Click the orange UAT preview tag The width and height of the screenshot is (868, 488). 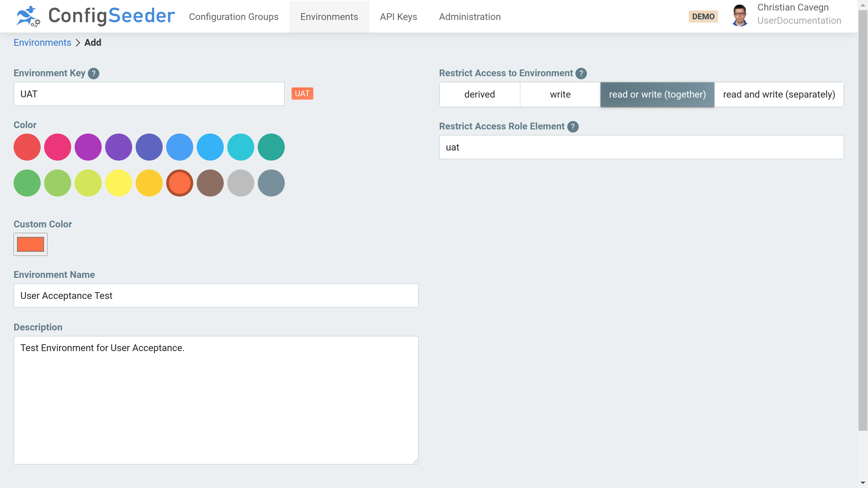point(302,94)
